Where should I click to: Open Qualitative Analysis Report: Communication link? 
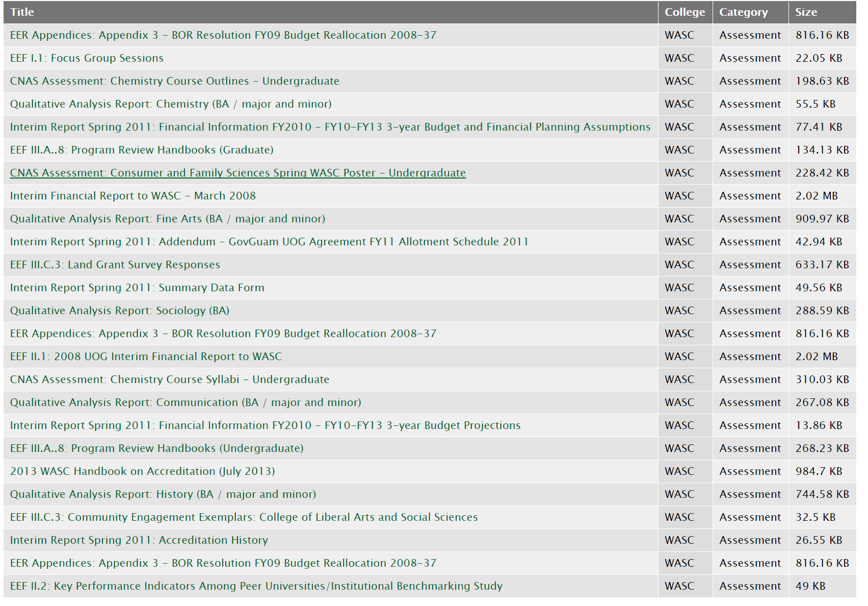(186, 402)
